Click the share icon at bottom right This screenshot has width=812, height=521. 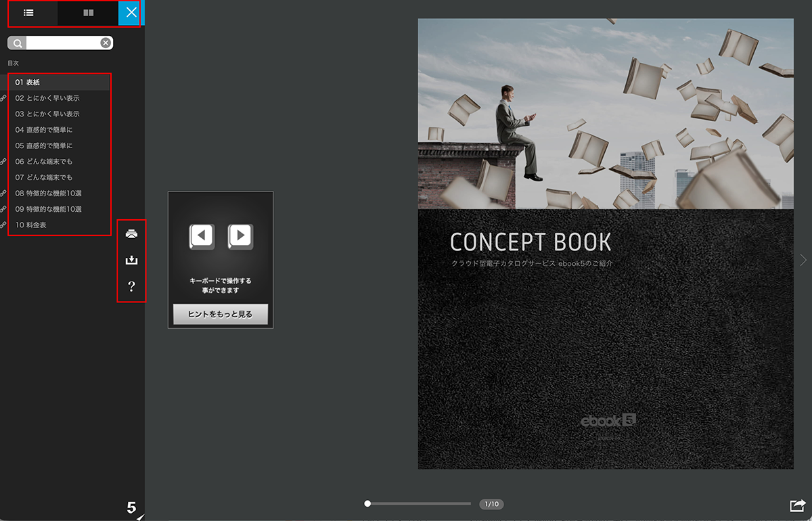[798, 505]
